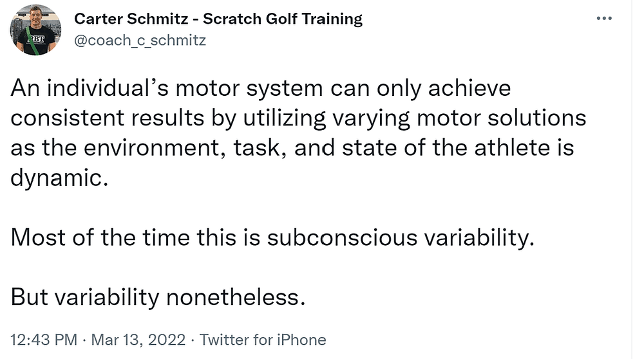Click the word "subconscious" in the tweet
This screenshot has height=359, width=644.
coord(342,237)
